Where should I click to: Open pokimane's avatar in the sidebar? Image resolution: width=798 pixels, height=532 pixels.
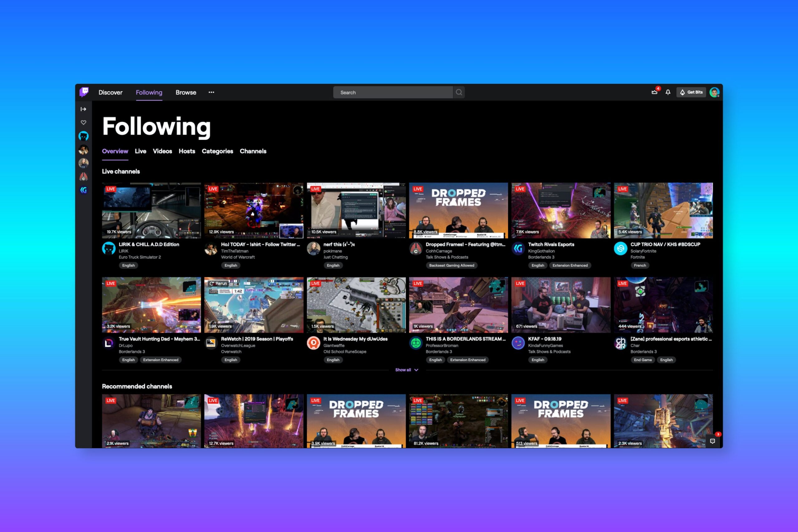pos(84,163)
